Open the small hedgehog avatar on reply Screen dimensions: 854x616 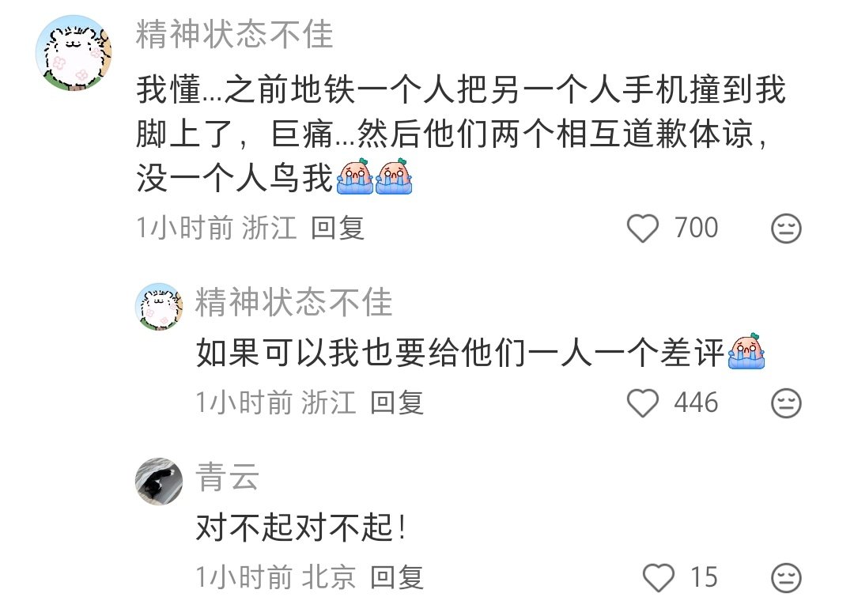click(x=159, y=307)
